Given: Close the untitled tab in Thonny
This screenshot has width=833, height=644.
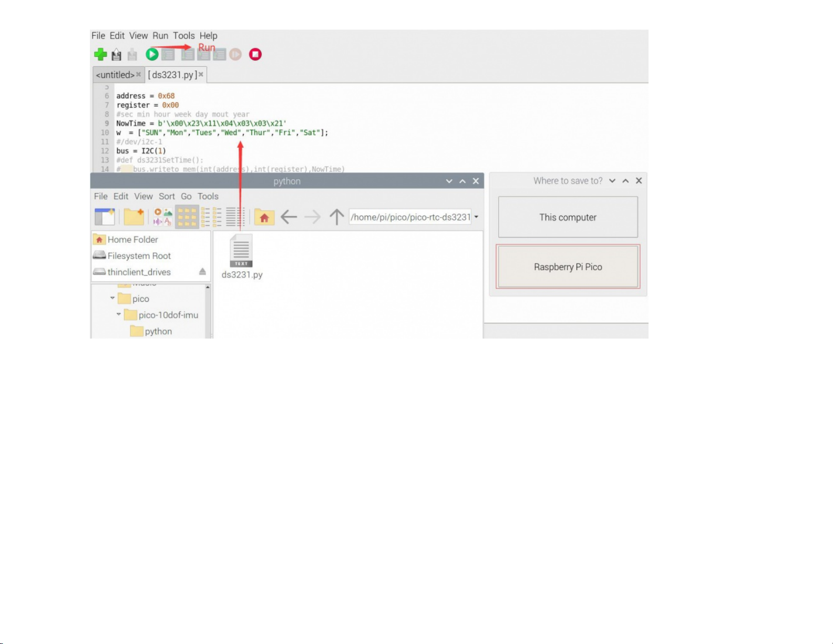Looking at the screenshot, I should [138, 75].
